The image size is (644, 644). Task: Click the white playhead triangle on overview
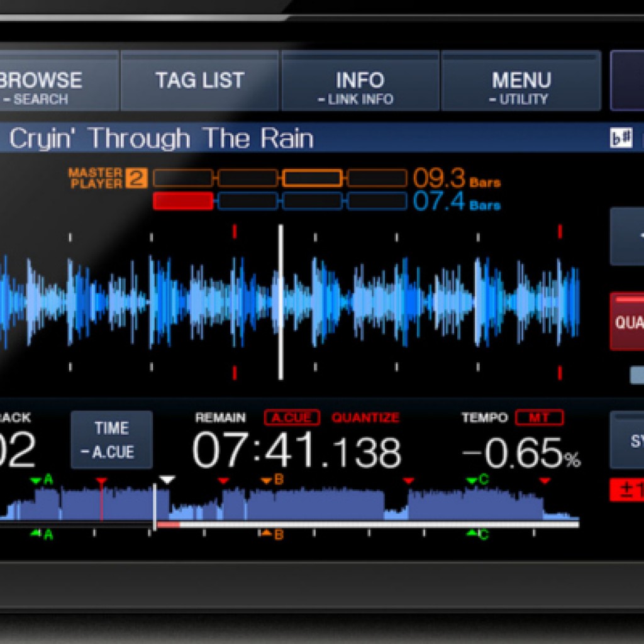pyautogui.click(x=166, y=480)
